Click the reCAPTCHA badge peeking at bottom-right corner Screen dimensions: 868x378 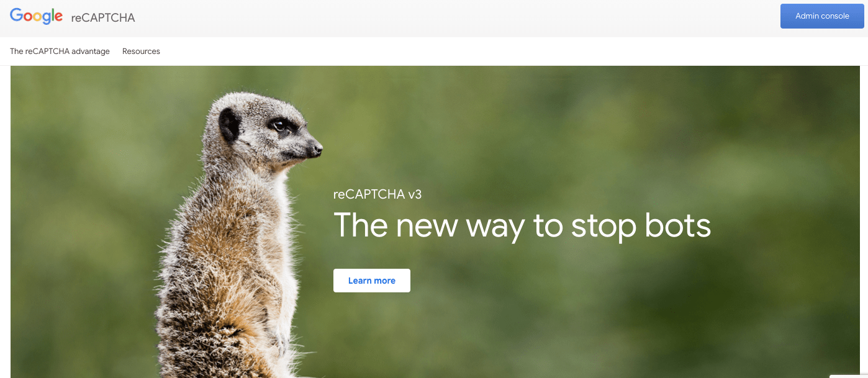849,376
